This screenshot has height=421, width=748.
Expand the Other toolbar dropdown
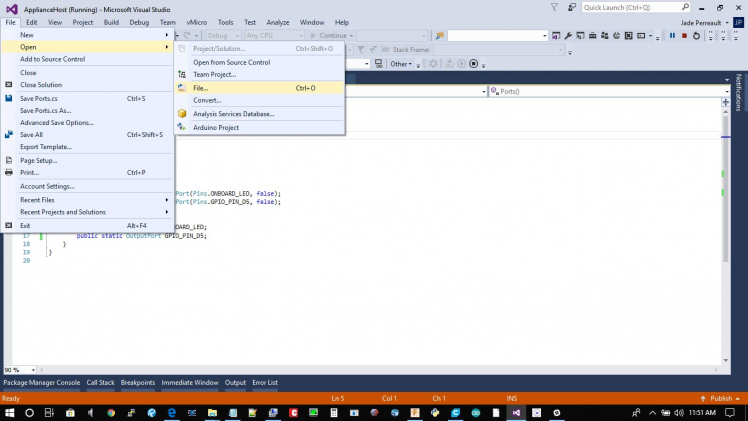click(401, 64)
